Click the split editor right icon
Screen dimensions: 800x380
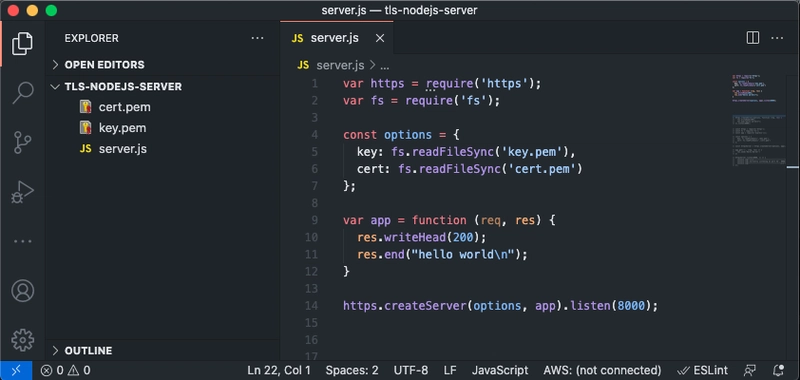(753, 38)
